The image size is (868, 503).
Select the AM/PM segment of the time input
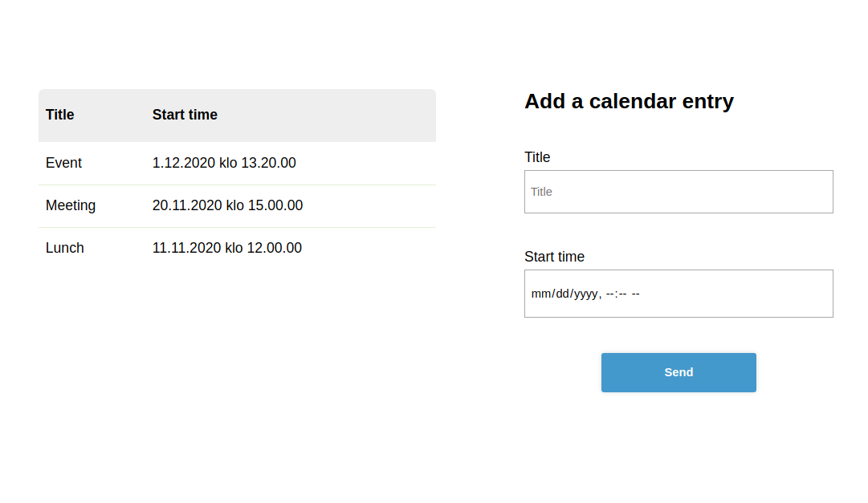[x=634, y=294]
